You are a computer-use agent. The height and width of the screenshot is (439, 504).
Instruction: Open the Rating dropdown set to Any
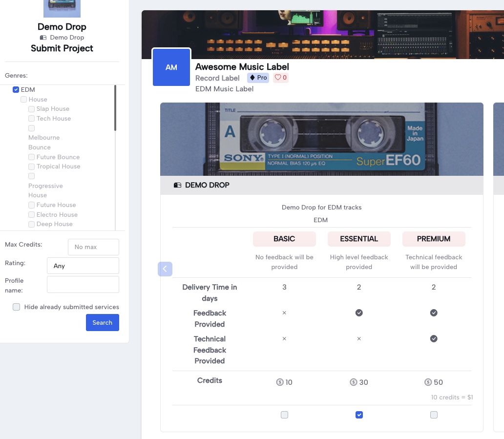point(83,266)
